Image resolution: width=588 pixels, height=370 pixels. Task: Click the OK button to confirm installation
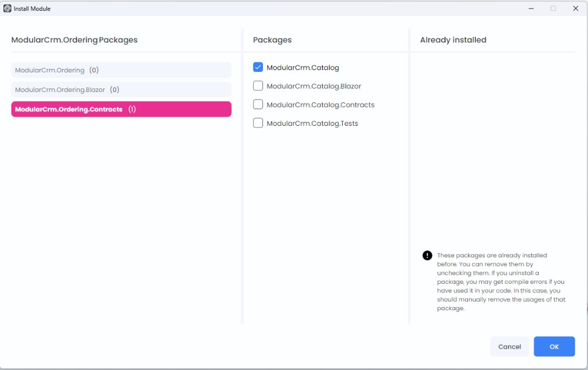(x=554, y=346)
